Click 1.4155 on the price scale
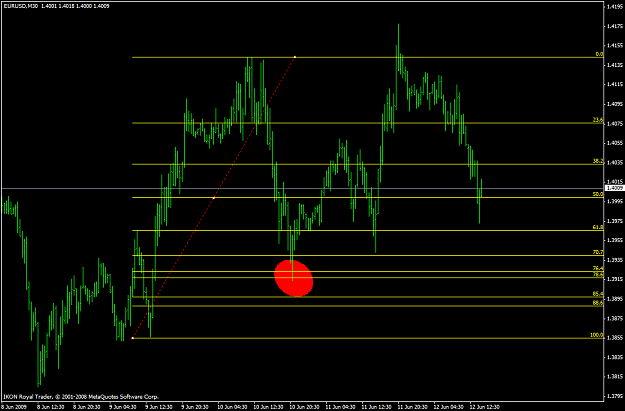The height and width of the screenshot is (411, 625). click(615, 46)
